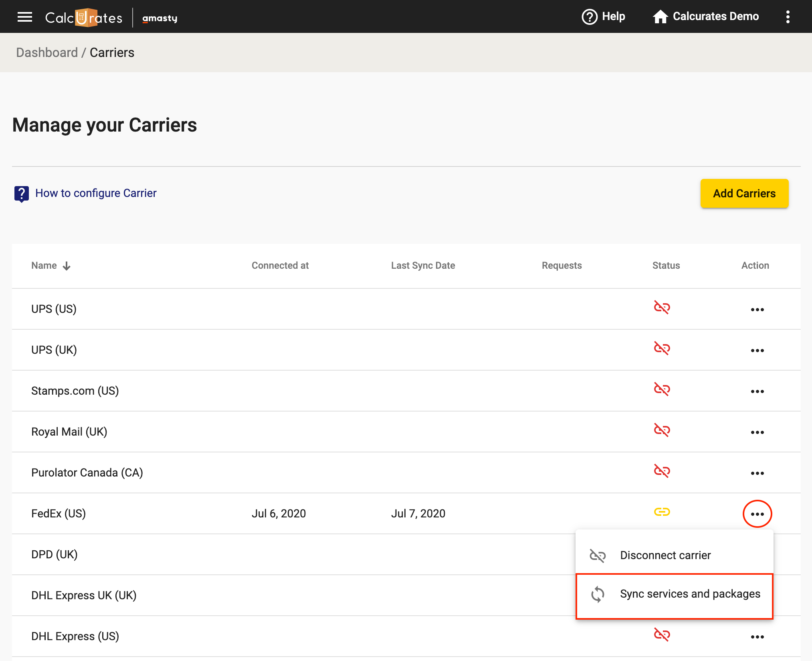The image size is (812, 661).
Task: Go to Calcurates Demo home
Action: point(705,16)
